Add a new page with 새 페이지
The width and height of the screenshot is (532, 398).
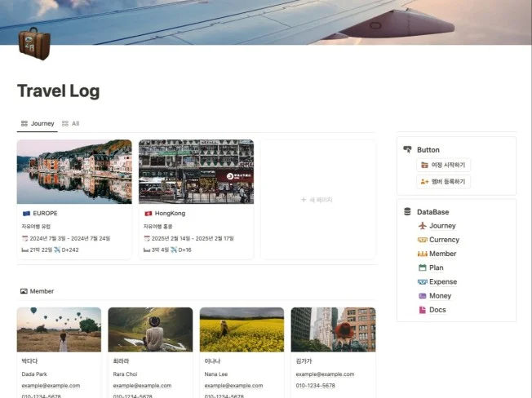(317, 200)
